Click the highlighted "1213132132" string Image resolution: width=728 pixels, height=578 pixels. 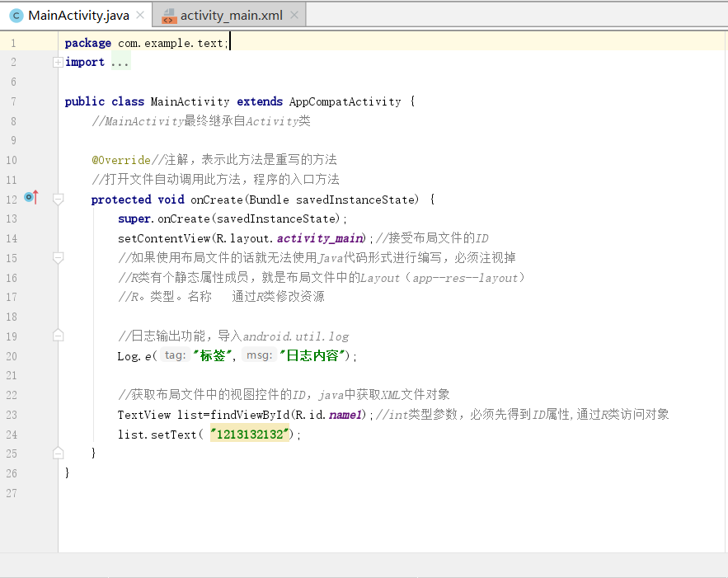[250, 435]
